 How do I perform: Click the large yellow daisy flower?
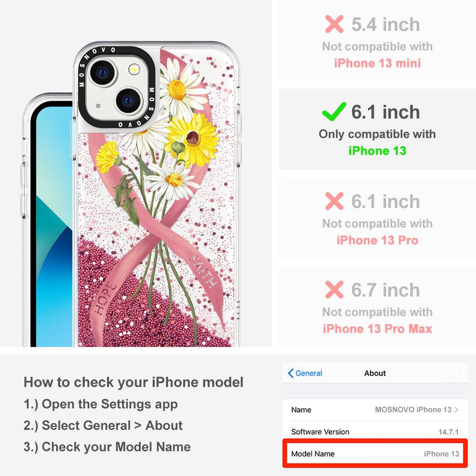pyautogui.click(x=193, y=139)
